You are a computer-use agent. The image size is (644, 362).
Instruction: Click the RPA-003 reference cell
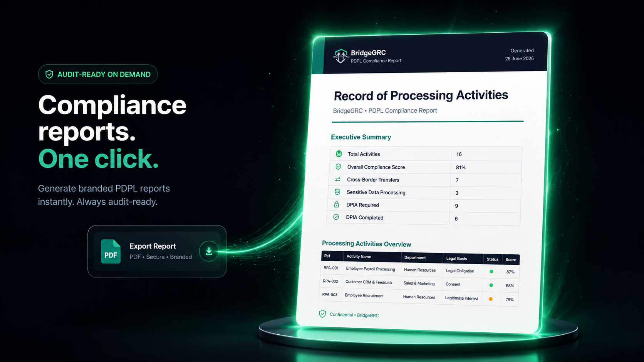tap(330, 295)
